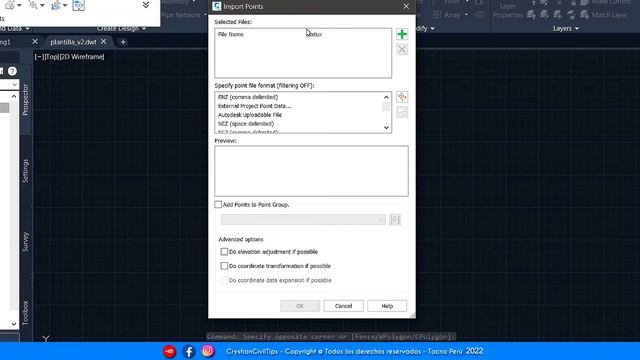The height and width of the screenshot is (360, 640).
Task: Click inside the Preview box
Action: 311,171
